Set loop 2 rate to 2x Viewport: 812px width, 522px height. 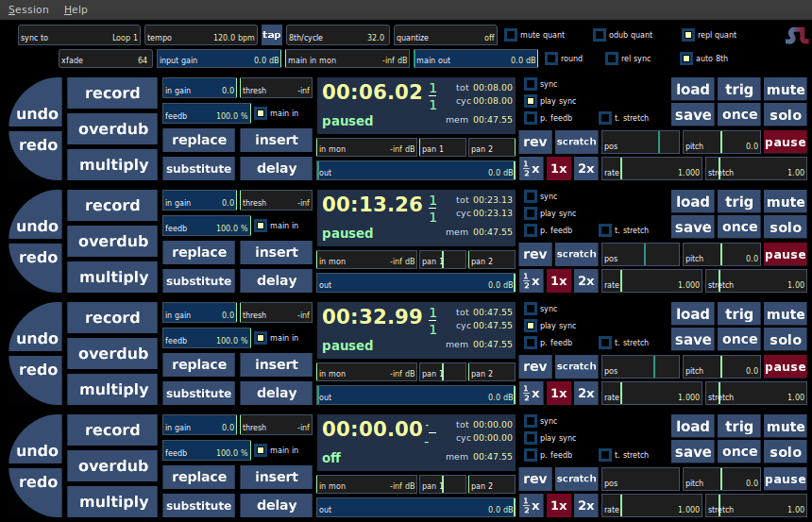click(x=586, y=281)
